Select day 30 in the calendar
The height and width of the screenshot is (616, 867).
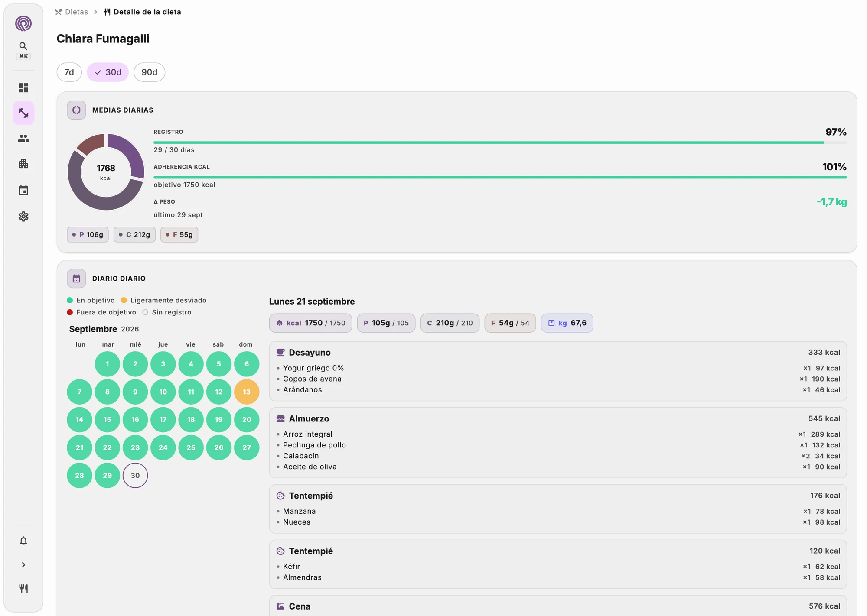point(135,476)
